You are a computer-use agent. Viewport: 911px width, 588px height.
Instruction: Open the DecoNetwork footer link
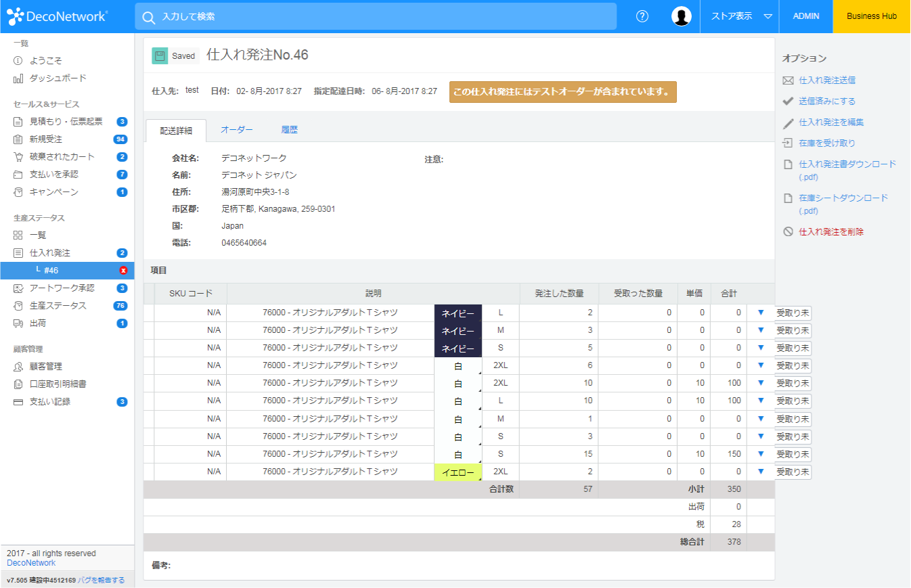point(31,563)
